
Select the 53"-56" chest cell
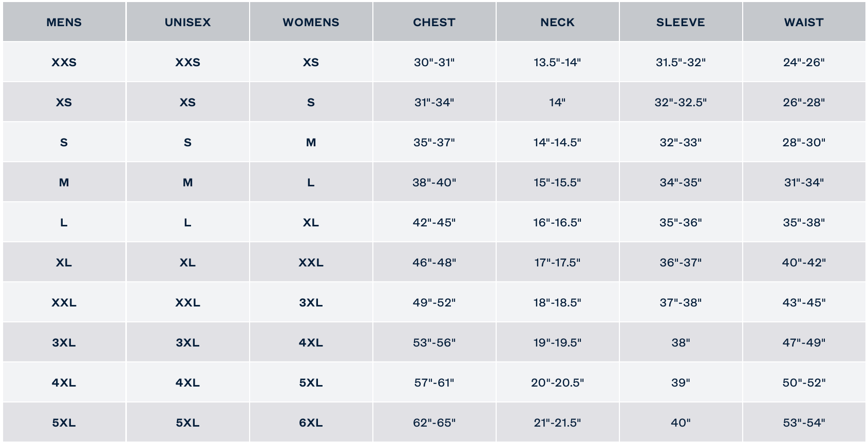point(434,343)
